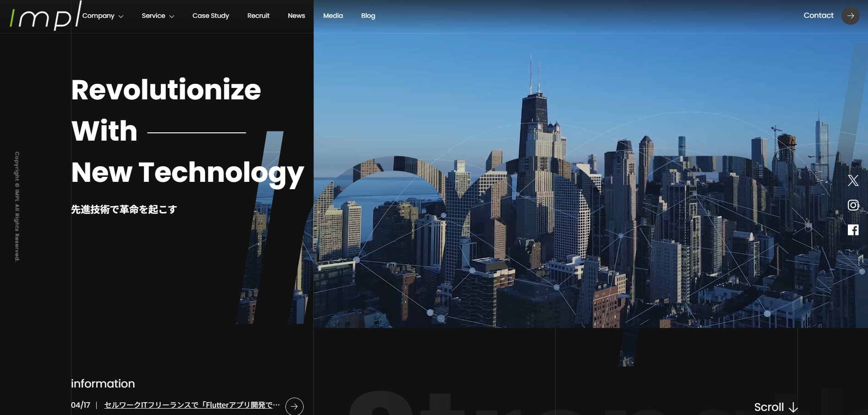Open the Service menu item

tap(153, 16)
